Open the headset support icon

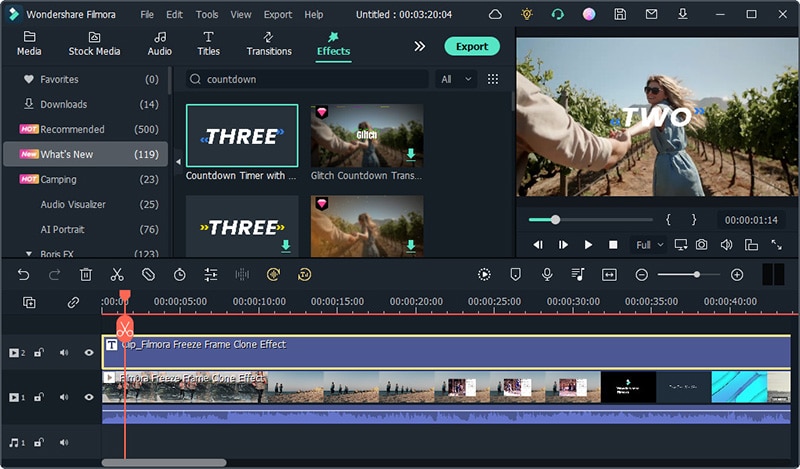pos(558,14)
